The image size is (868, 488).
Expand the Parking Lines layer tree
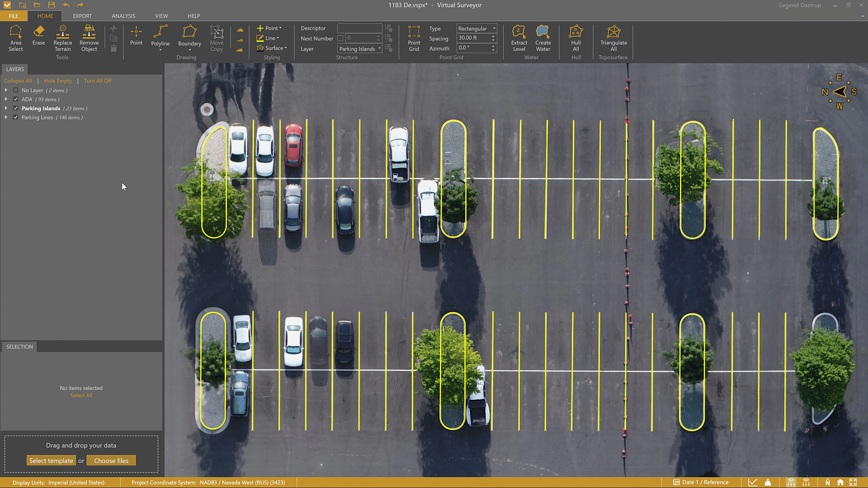pos(6,117)
